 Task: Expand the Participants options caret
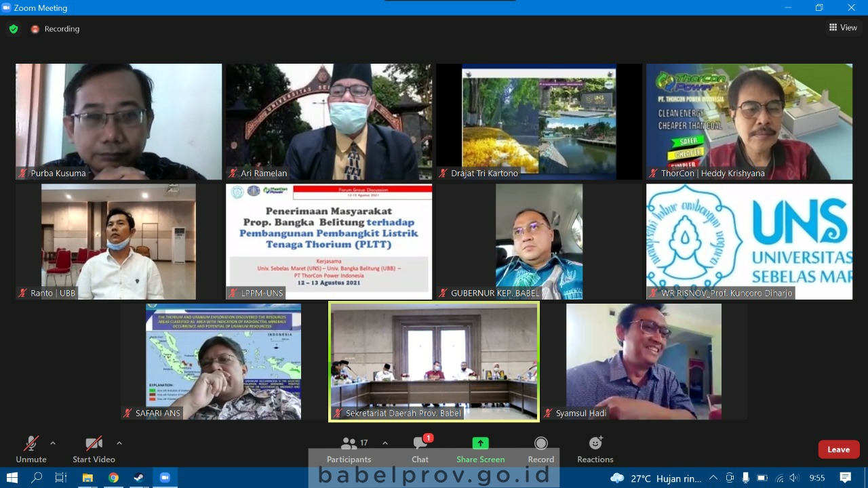[385, 443]
